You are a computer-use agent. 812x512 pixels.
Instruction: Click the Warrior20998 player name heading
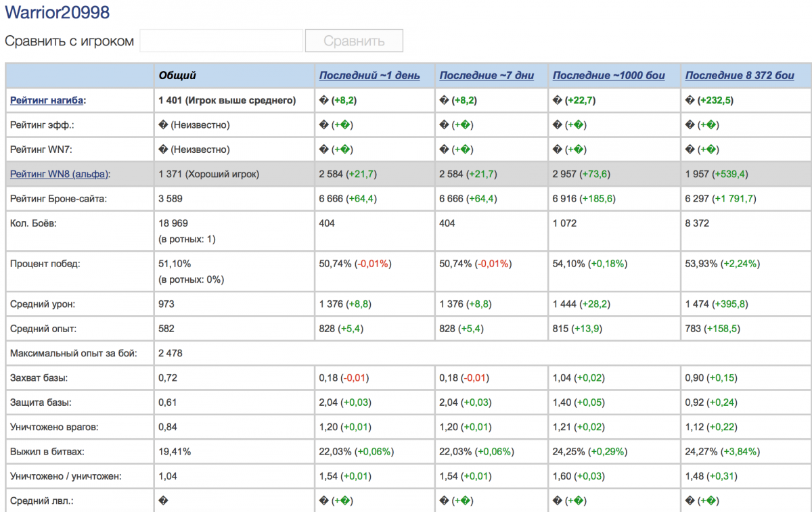pos(58,12)
